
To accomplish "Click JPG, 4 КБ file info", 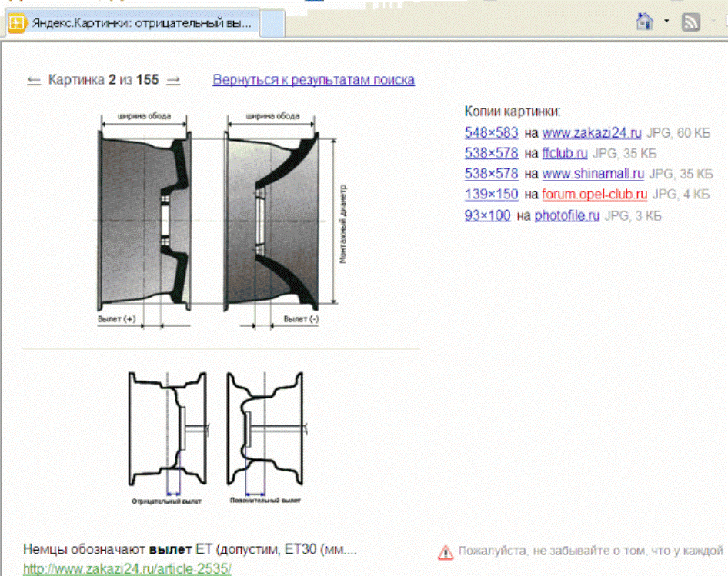I will tap(681, 195).
